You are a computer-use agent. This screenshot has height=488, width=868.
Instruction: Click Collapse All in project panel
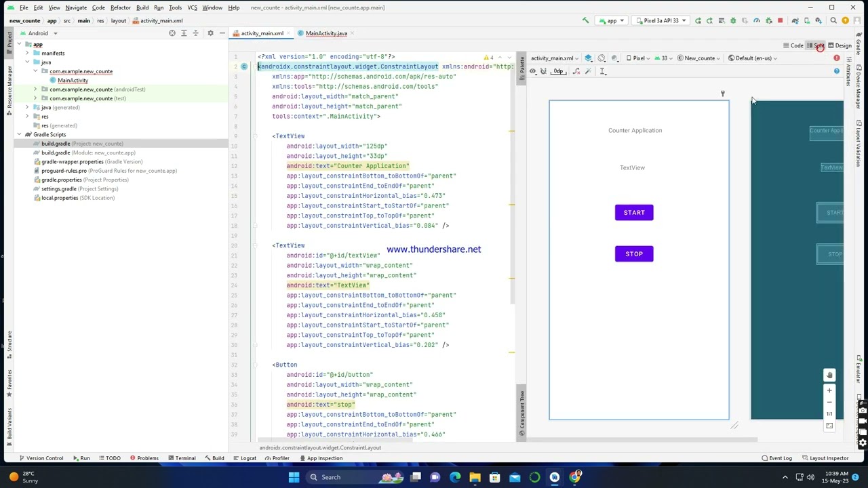(x=196, y=33)
